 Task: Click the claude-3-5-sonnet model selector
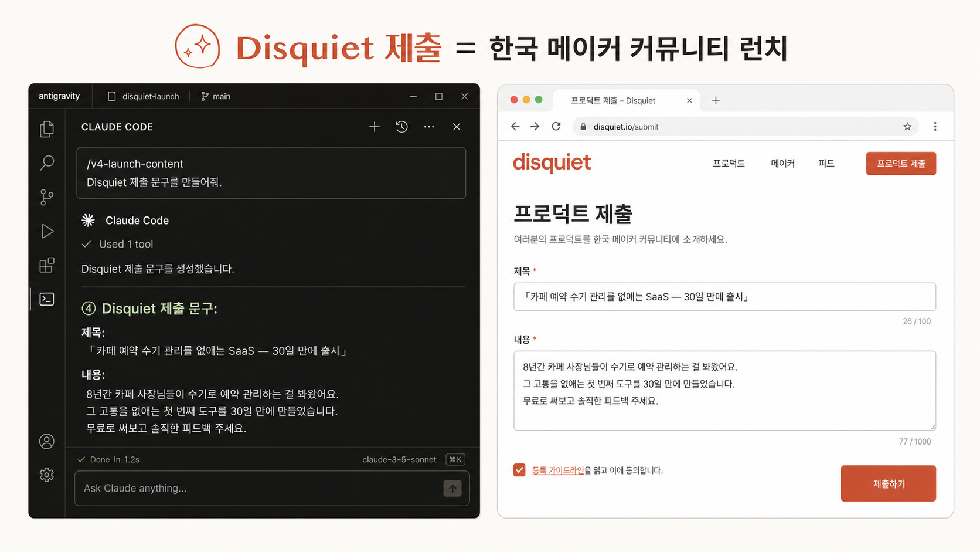399,459
